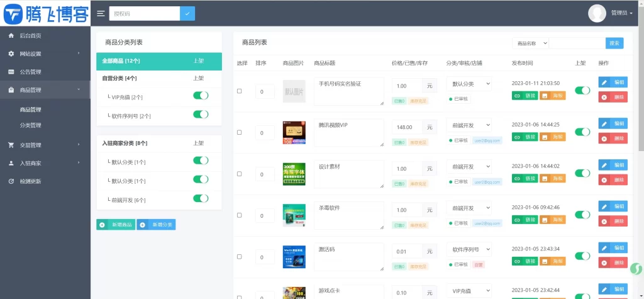Click the product search text field

[x=577, y=43]
